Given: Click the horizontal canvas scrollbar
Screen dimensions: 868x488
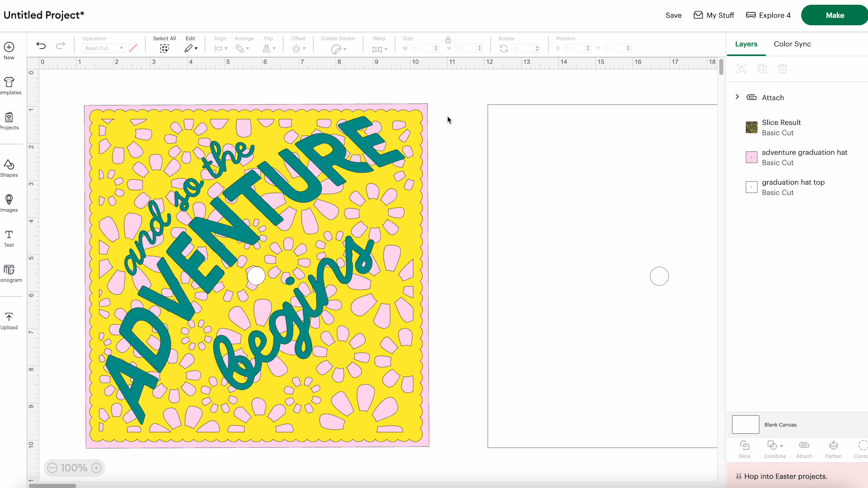Looking at the screenshot, I should tap(52, 486).
